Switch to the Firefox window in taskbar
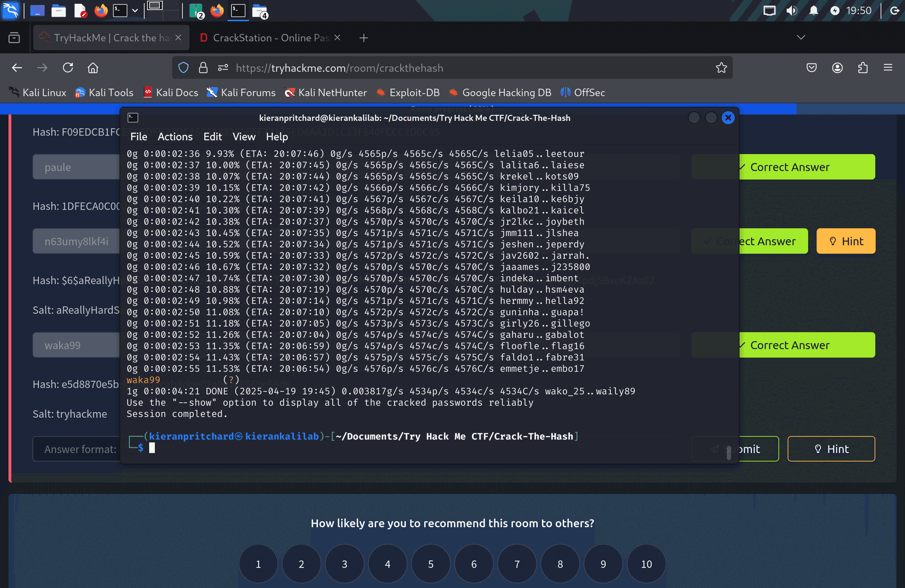Screen dimensions: 905x588 coord(217,11)
